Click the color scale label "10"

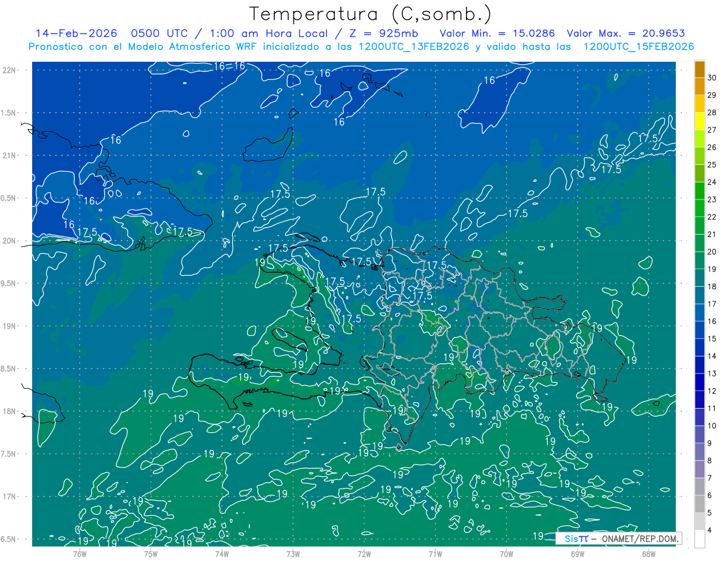pyautogui.click(x=712, y=426)
